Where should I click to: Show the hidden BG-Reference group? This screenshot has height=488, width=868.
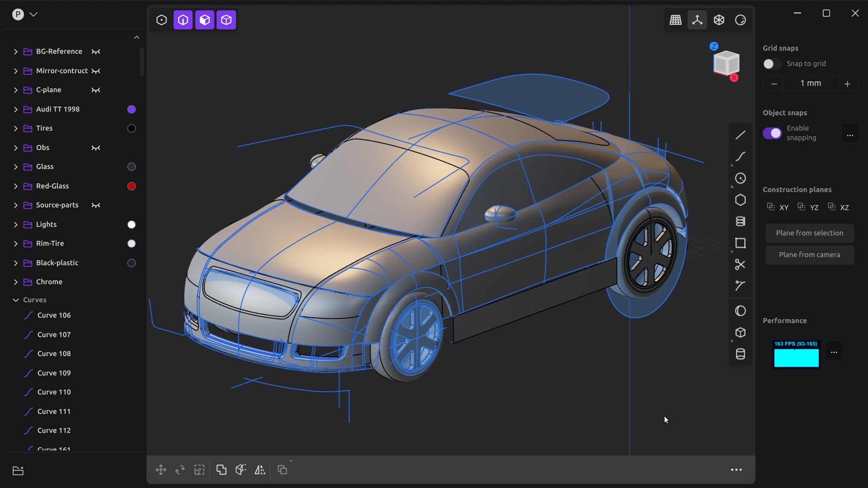96,52
